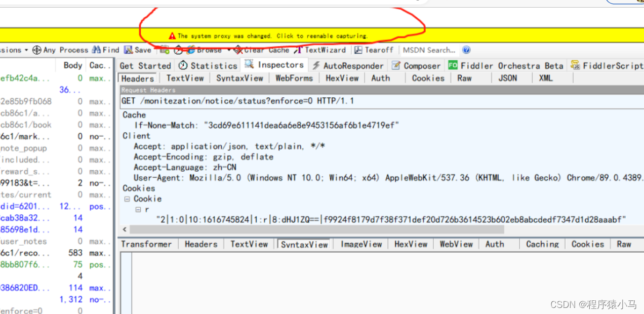644x314 pixels.
Task: Open the response Cookies tab
Action: point(588,244)
